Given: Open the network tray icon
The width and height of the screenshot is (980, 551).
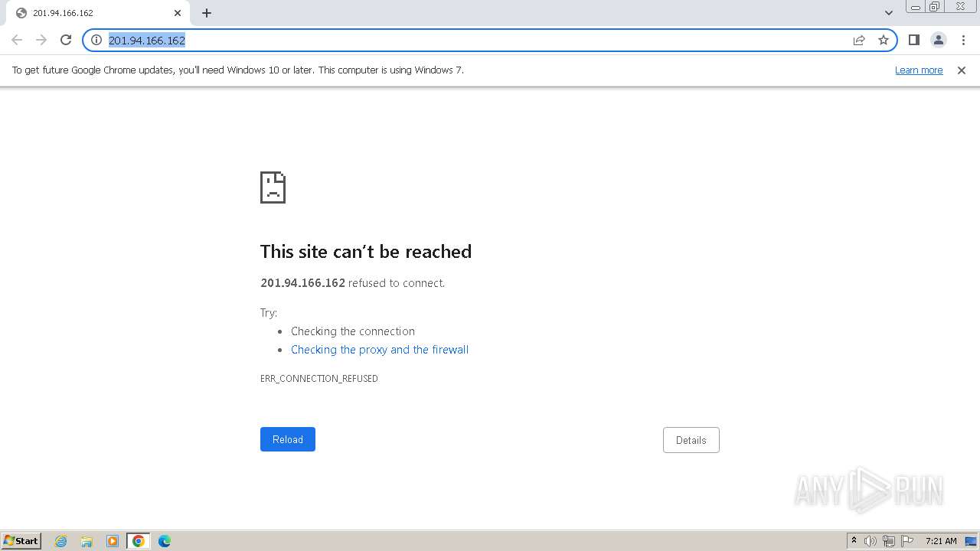Looking at the screenshot, I should click(889, 541).
